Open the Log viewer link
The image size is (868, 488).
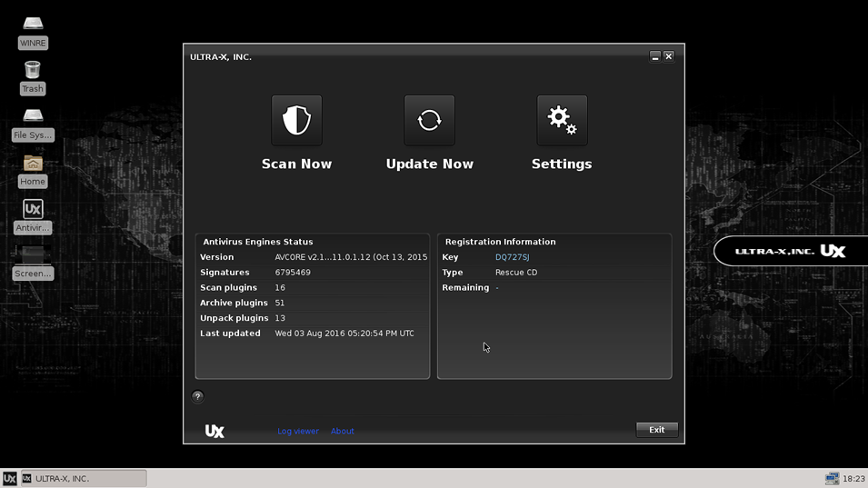coord(298,431)
